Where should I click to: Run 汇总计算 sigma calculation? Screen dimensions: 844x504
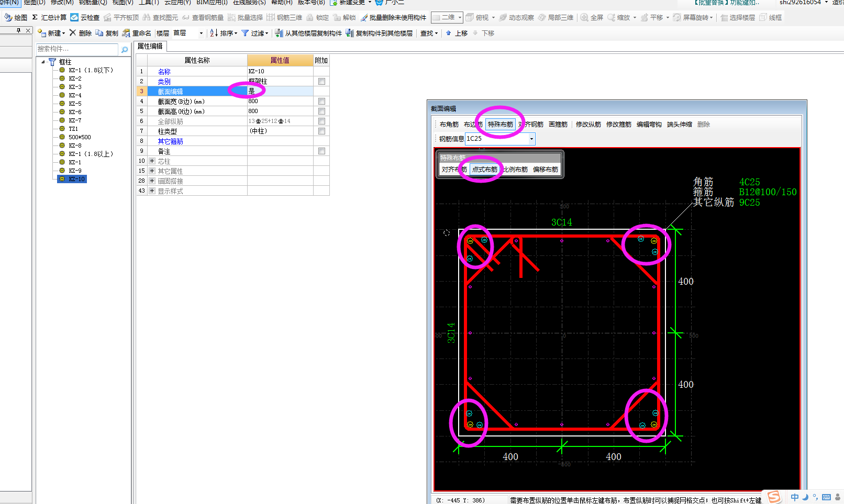[x=49, y=17]
